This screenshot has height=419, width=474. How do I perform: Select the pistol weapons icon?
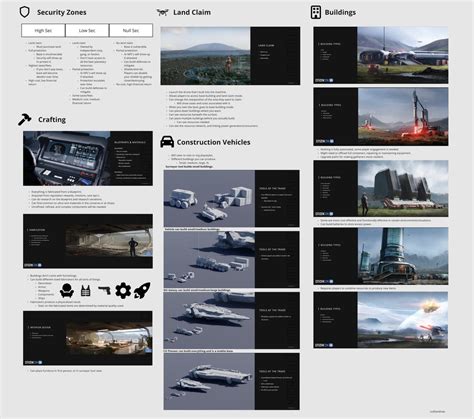tap(104, 290)
